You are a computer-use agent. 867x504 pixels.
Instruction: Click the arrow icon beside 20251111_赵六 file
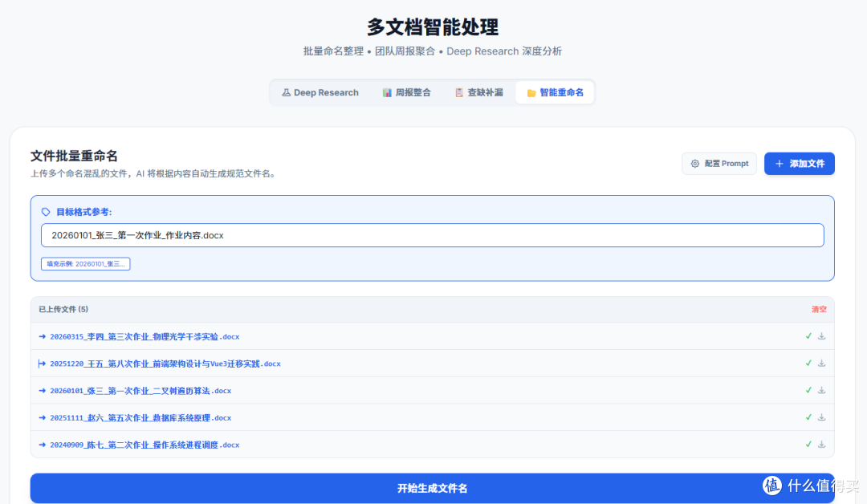pos(42,418)
